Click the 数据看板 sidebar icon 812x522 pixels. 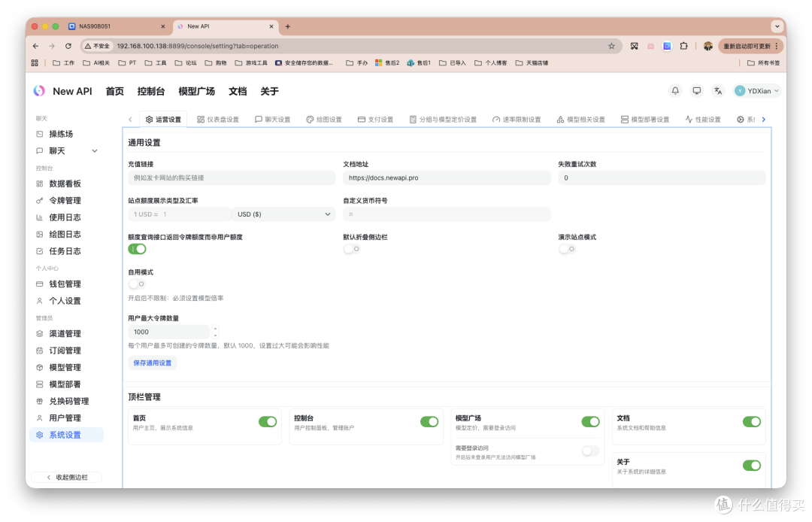point(39,184)
